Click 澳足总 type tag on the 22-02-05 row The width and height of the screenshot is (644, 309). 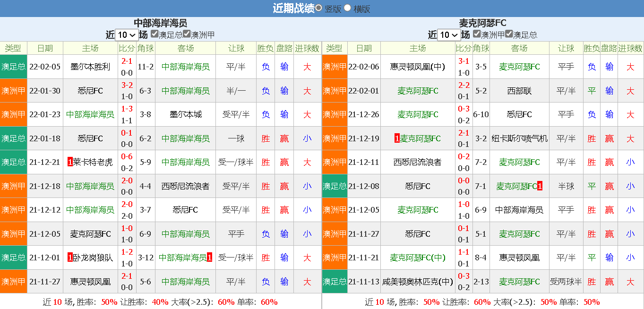pos(13,67)
